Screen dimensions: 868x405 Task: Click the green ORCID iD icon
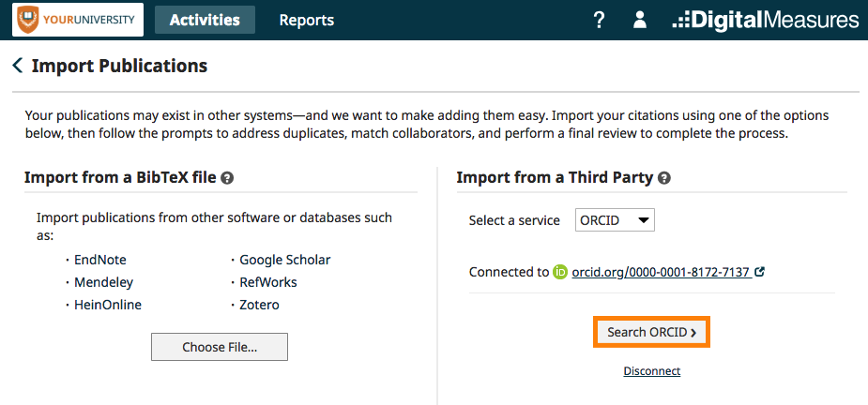coord(560,272)
